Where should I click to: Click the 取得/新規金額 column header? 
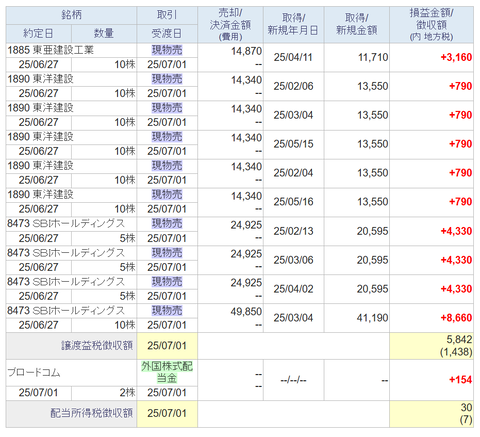tap(356, 25)
